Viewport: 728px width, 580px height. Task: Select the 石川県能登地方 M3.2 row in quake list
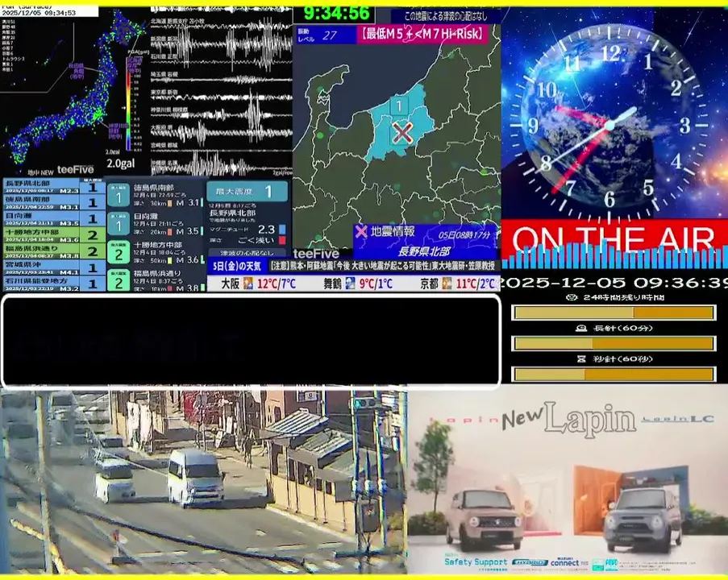[x=54, y=284]
